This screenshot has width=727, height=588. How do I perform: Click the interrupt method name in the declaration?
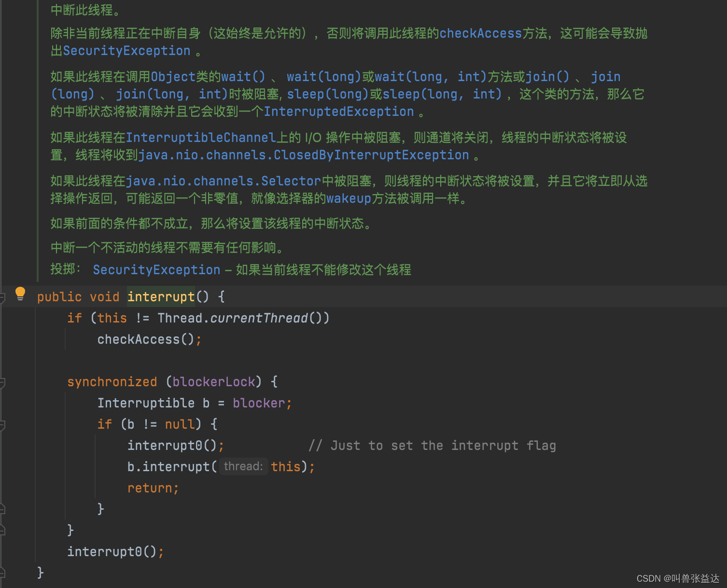pyautogui.click(x=161, y=297)
